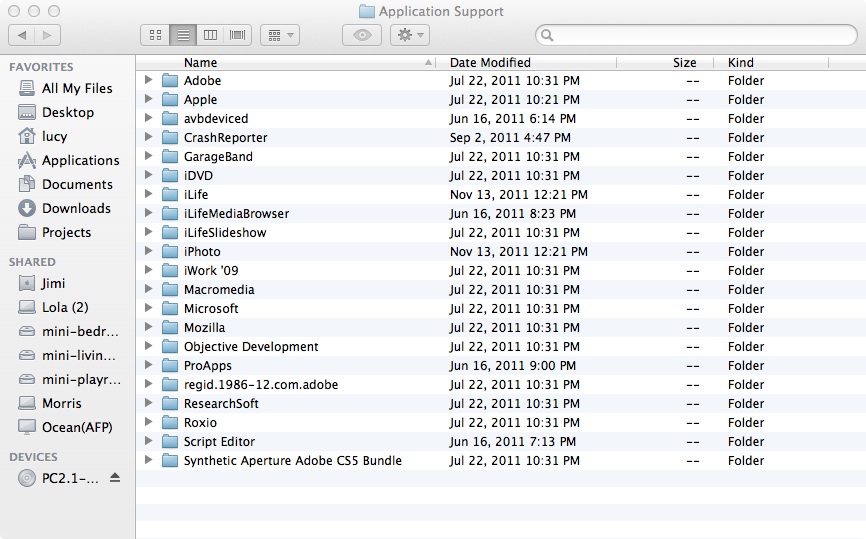Eject the PC2.1 disc device

coord(115,478)
